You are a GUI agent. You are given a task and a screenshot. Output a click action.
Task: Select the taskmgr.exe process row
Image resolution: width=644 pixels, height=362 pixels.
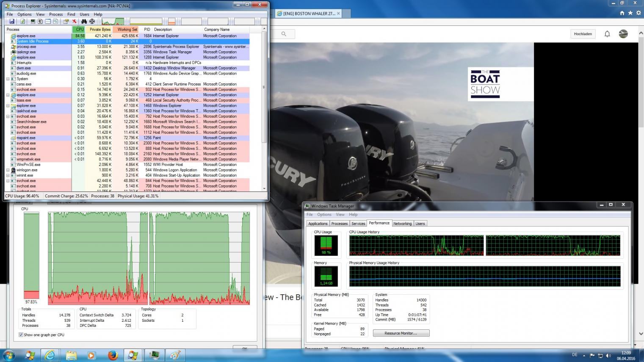click(127, 52)
